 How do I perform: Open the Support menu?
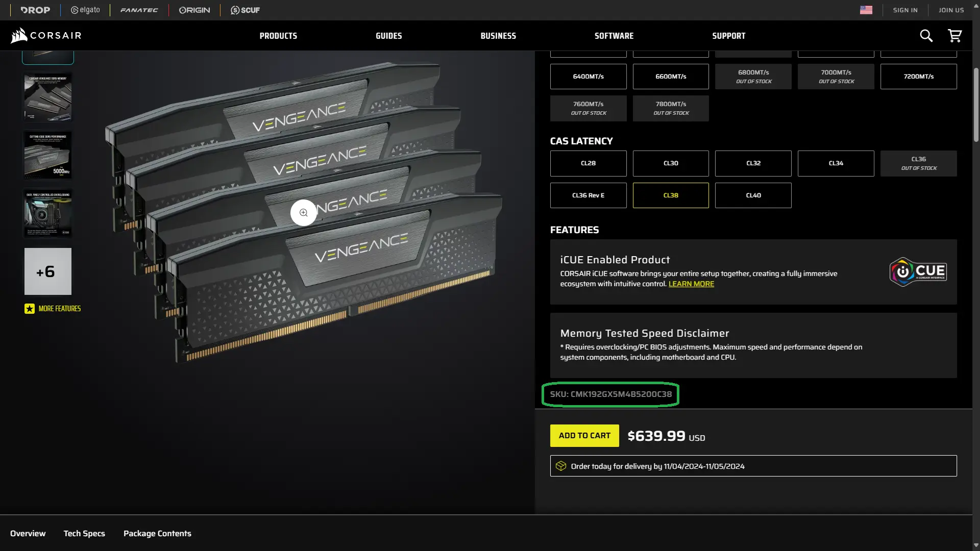tap(729, 36)
